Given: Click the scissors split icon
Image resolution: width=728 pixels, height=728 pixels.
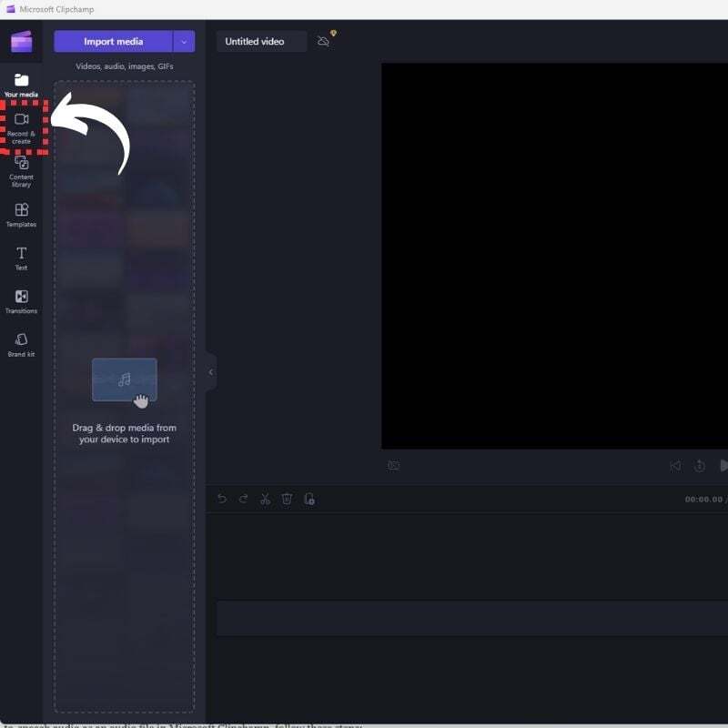Looking at the screenshot, I should tap(265, 499).
